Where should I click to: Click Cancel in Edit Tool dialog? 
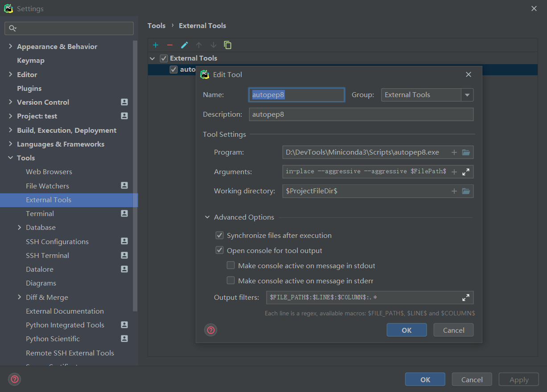[454, 330]
